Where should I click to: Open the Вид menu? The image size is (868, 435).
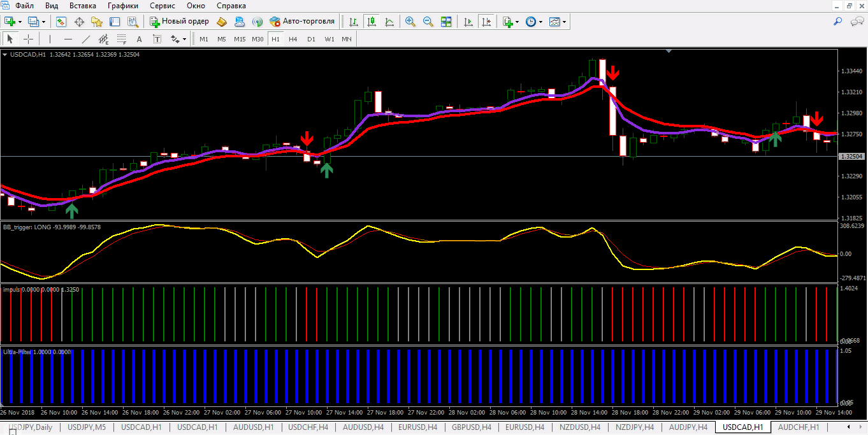52,5
